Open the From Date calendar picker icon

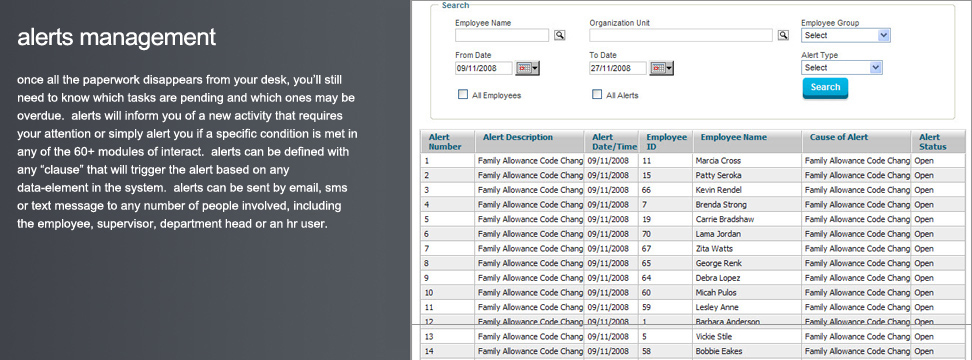[528, 68]
